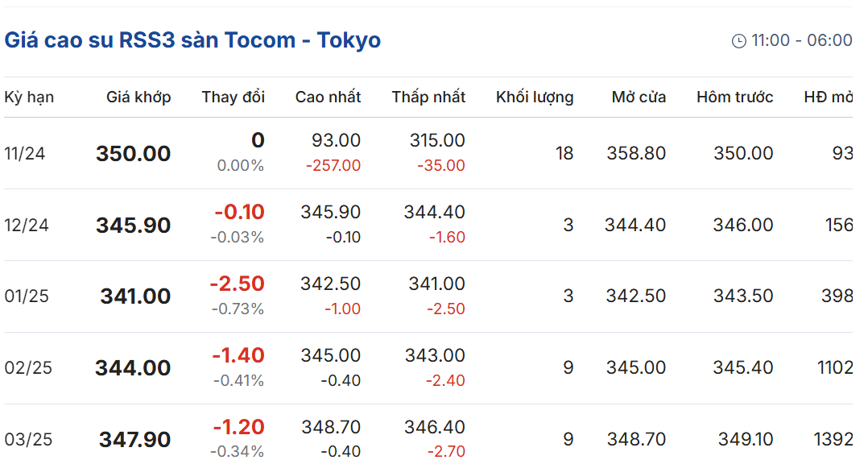Click the 'Mở cửa' column header
Image resolution: width=868 pixels, height=460 pixels.
639,97
